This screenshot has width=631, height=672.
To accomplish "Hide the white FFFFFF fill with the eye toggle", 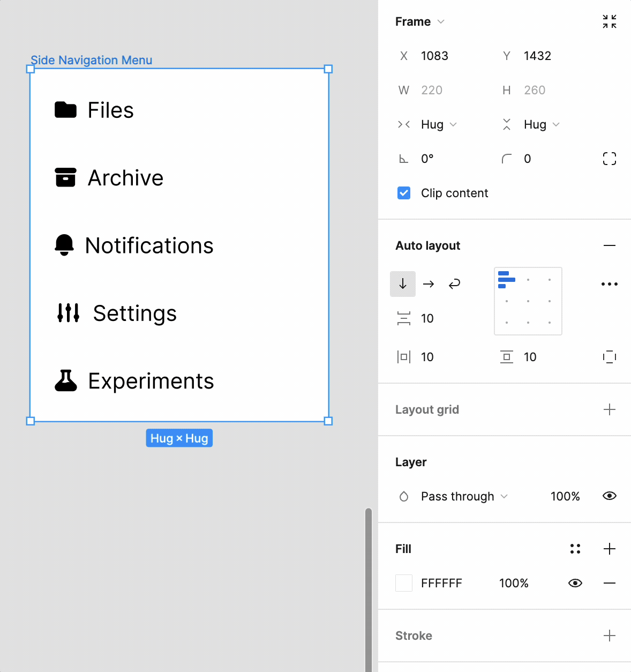I will coord(575,583).
